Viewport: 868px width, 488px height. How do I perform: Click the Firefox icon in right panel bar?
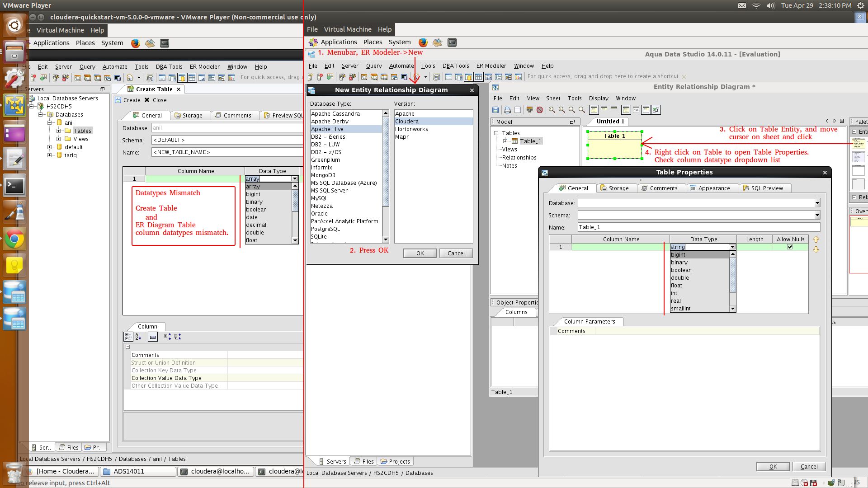pos(423,42)
